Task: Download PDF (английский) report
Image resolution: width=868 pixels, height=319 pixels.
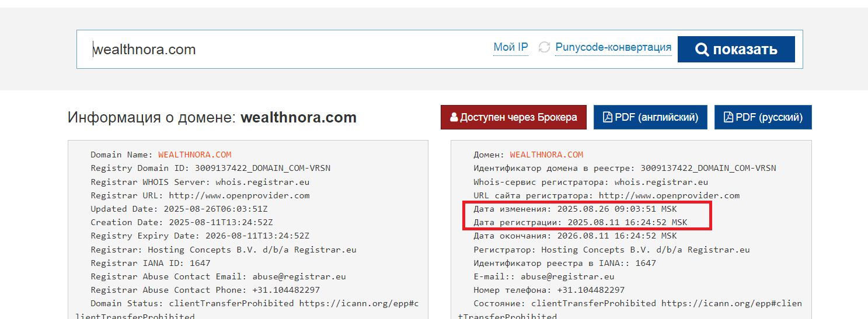Action: (650, 117)
